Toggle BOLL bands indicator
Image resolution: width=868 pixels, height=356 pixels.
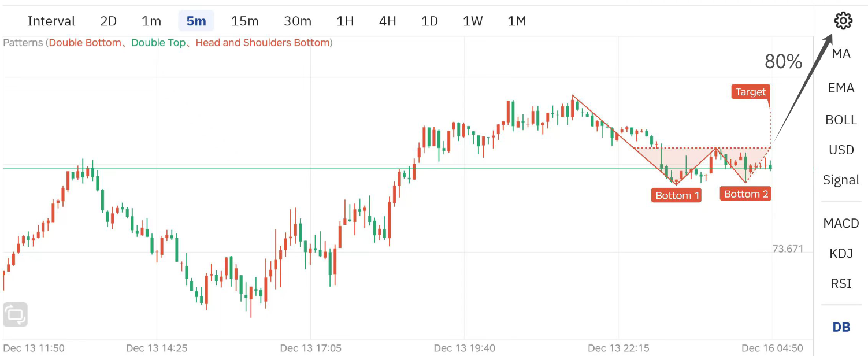click(841, 120)
